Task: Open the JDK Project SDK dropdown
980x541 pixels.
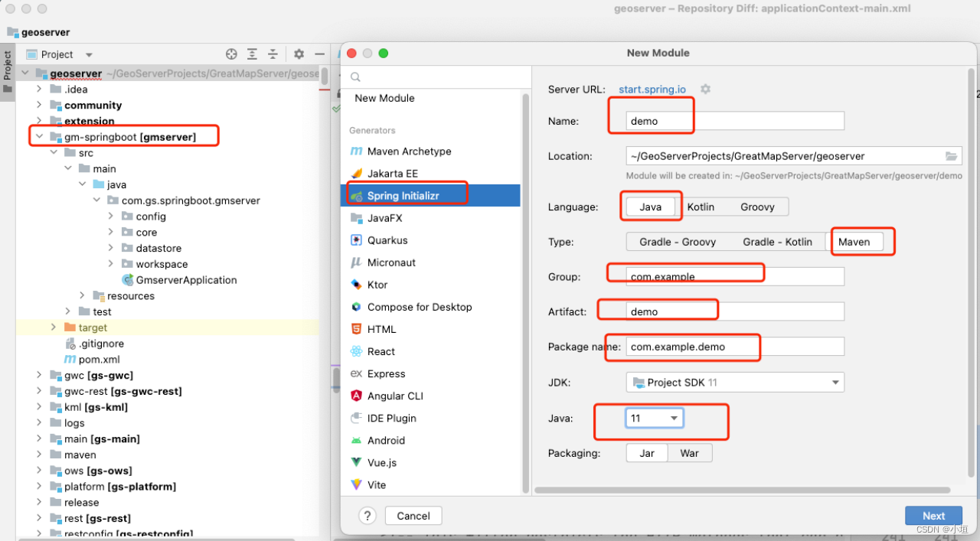Action: (x=735, y=383)
